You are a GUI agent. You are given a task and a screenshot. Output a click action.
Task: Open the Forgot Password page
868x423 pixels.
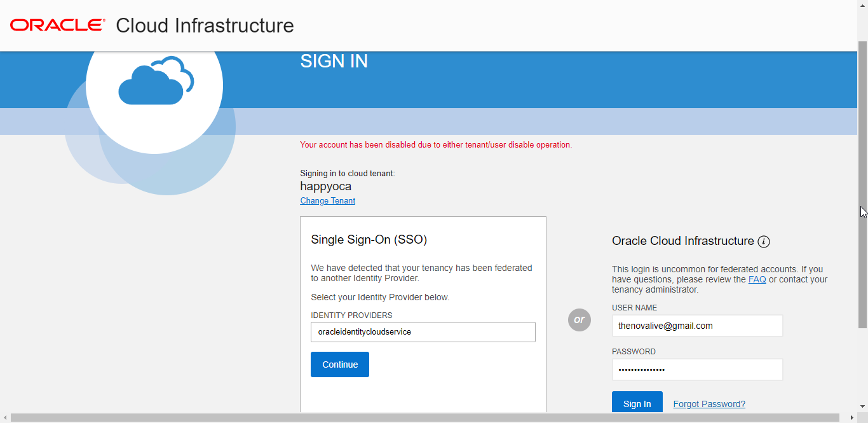[x=709, y=403]
